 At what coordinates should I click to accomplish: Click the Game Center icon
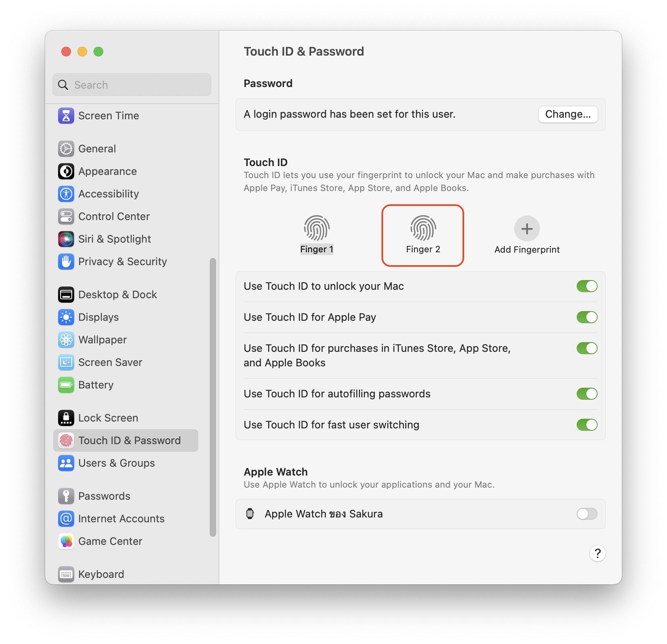click(66, 541)
